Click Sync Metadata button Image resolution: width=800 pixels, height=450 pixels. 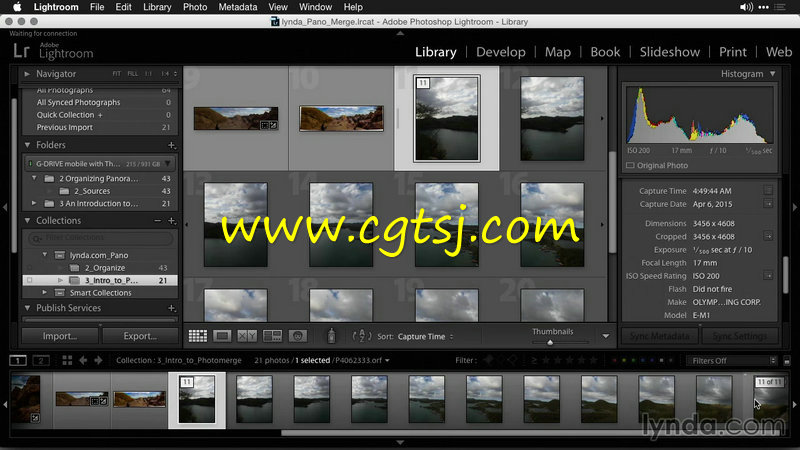coord(659,336)
